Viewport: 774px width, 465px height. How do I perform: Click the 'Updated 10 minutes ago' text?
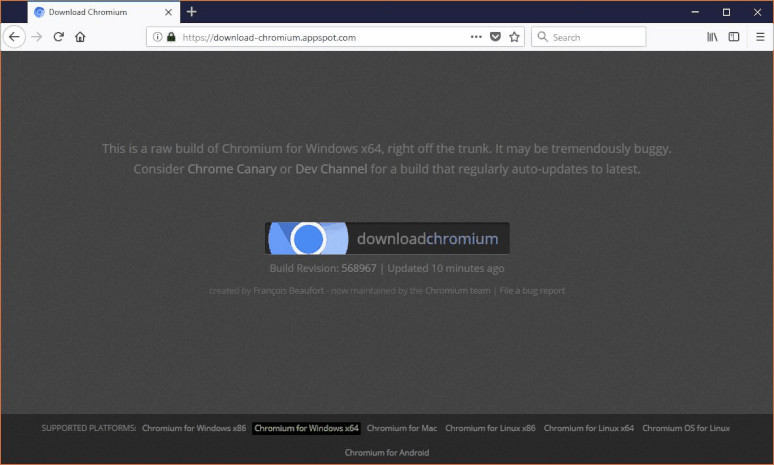[x=446, y=269]
